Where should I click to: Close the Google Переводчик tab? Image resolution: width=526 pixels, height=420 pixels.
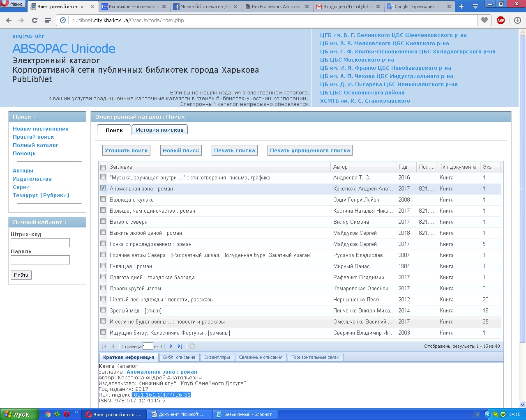(x=449, y=7)
